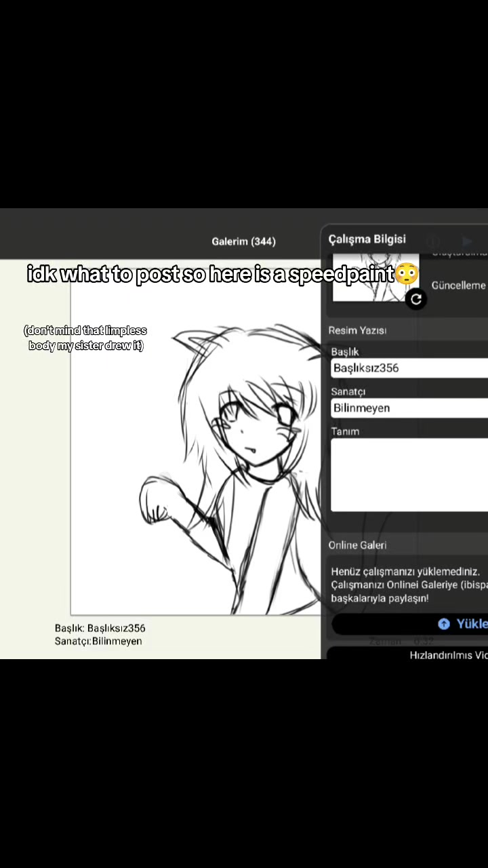Tap the faded play icon in panel header
This screenshot has height=868, width=488.
(x=467, y=241)
